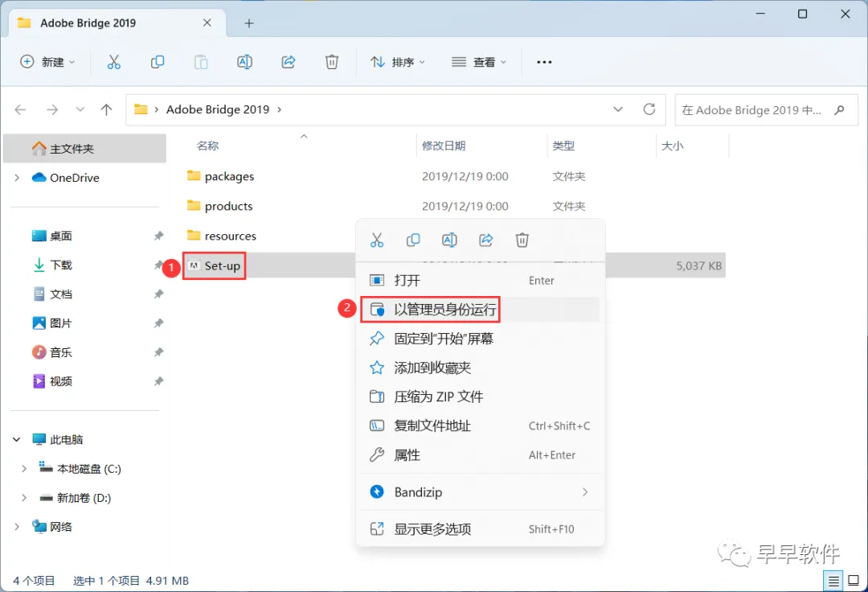Open 下载 in the quick access list
The image size is (868, 592).
click(x=52, y=265)
